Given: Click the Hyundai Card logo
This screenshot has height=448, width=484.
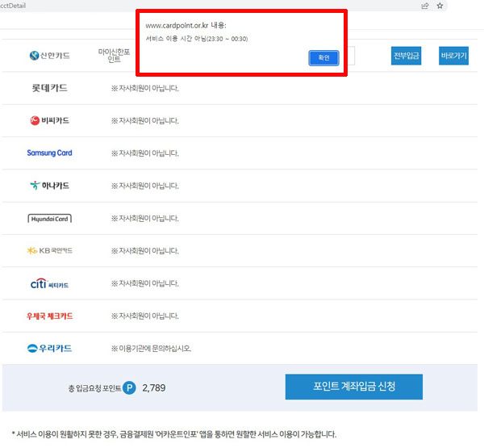Looking at the screenshot, I should 50,219.
